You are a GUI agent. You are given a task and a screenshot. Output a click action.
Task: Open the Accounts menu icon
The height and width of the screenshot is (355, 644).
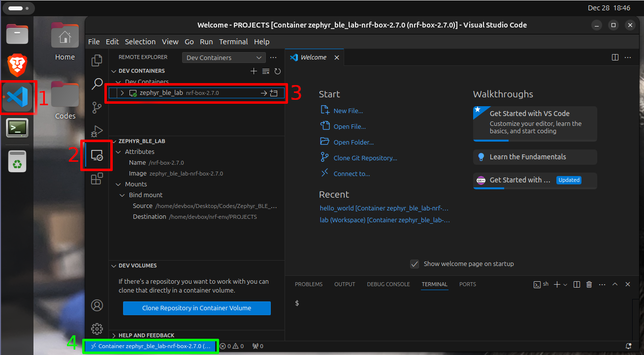(x=97, y=305)
